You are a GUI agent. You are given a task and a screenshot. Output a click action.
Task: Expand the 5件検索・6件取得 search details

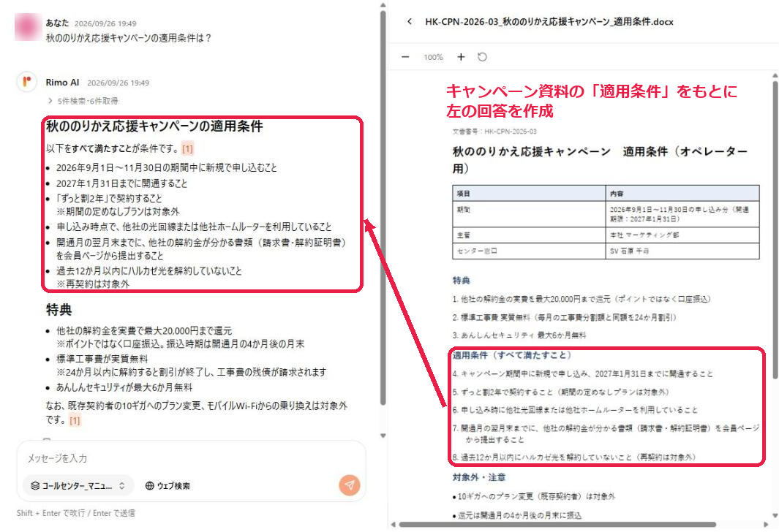pos(83,101)
